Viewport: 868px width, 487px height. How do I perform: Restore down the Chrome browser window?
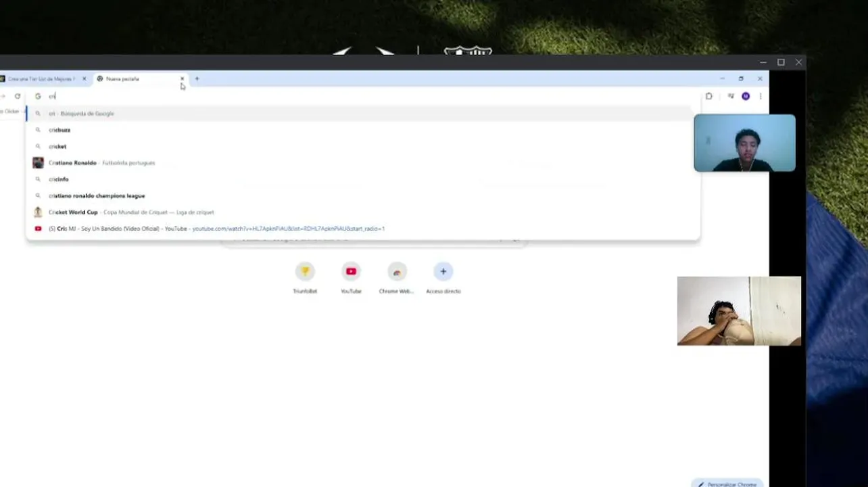coord(741,79)
